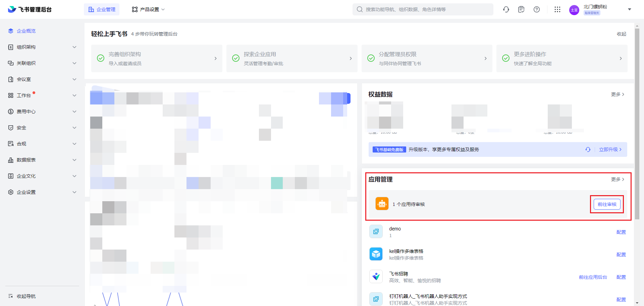644x306 pixels.
Task: Click the orange robot app icon
Action: pyautogui.click(x=382, y=204)
